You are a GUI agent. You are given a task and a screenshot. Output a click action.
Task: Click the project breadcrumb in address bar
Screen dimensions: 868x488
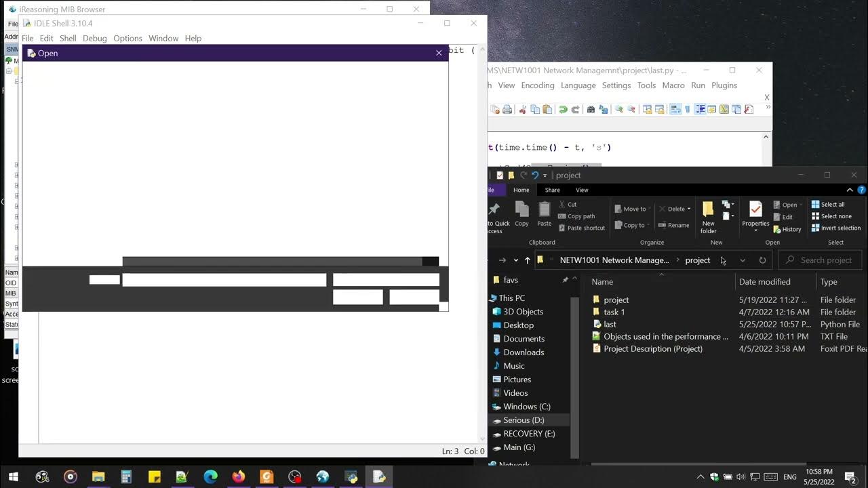(697, 260)
